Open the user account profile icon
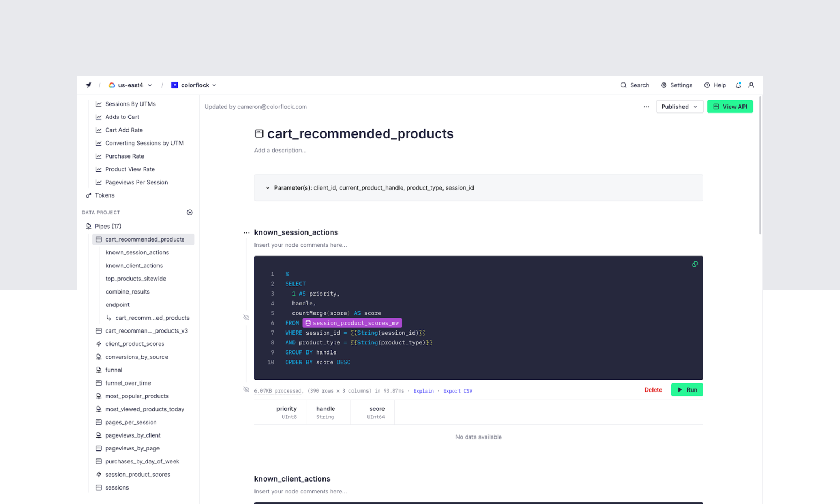Viewport: 840px width, 504px height. tap(751, 85)
